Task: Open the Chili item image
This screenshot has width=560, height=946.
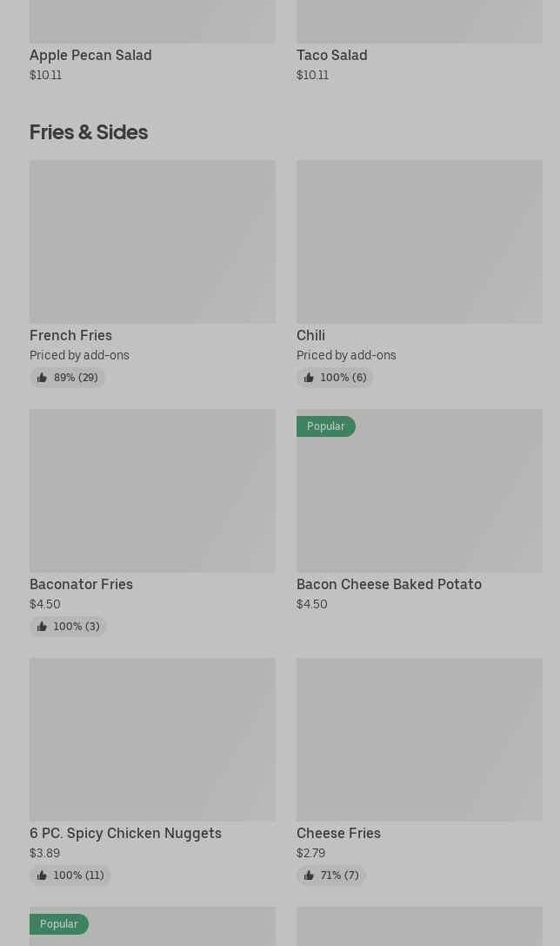Action: pos(419,241)
